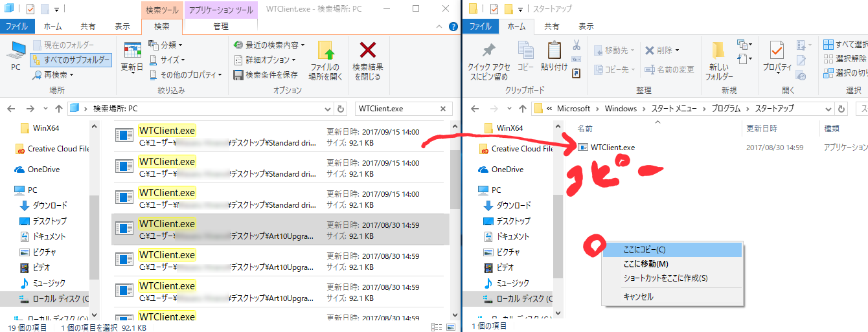Image resolution: width=868 pixels, height=332 pixels.
Task: Choose ここにコピー(C) from context menu
Action: point(672,250)
